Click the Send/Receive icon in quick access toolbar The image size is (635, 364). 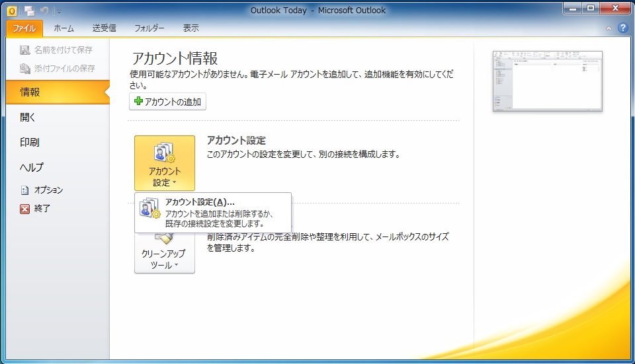click(x=30, y=11)
